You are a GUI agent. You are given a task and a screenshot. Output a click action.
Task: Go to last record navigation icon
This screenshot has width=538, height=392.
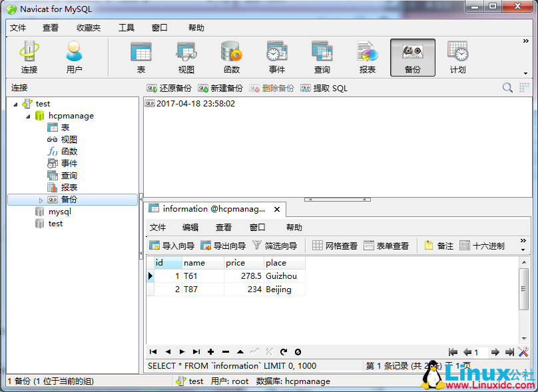pos(196,351)
